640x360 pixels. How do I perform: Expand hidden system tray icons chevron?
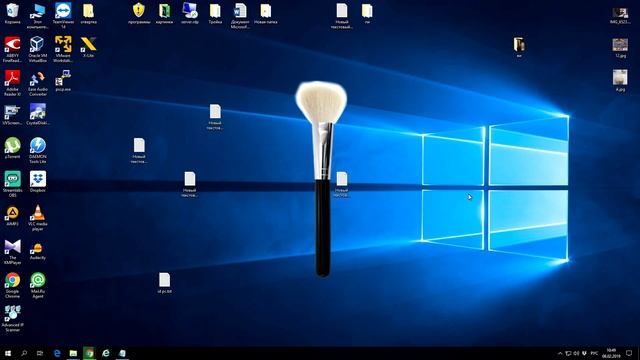click(560, 353)
